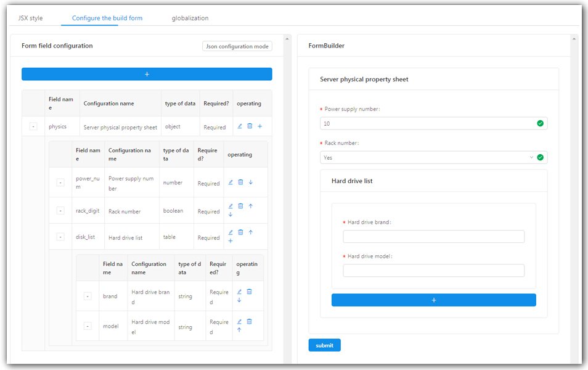Edit the physics field configuration

[240, 126]
